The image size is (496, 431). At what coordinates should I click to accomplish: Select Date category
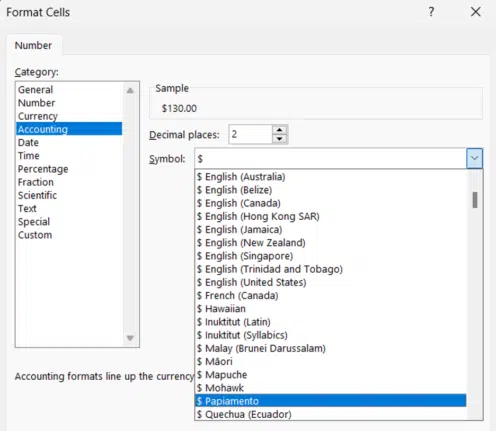point(28,143)
